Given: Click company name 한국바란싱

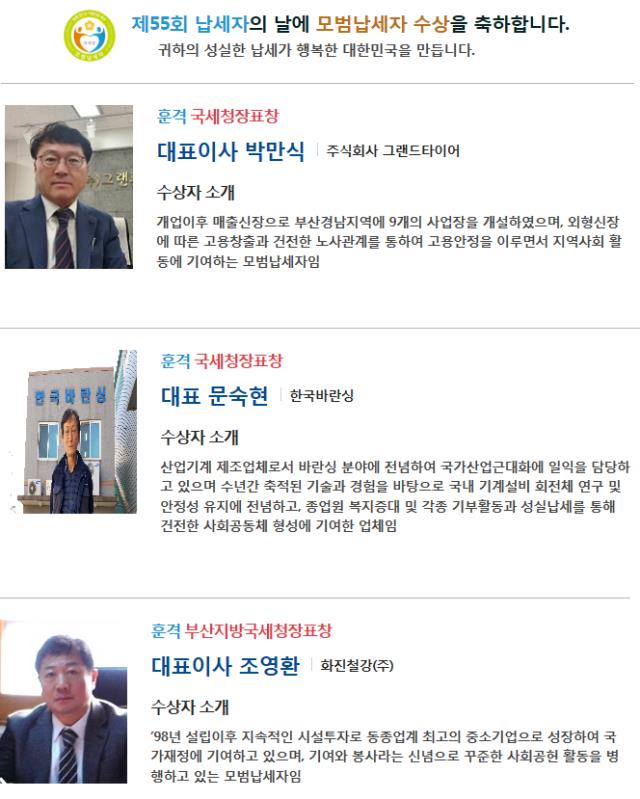Looking at the screenshot, I should [322, 395].
